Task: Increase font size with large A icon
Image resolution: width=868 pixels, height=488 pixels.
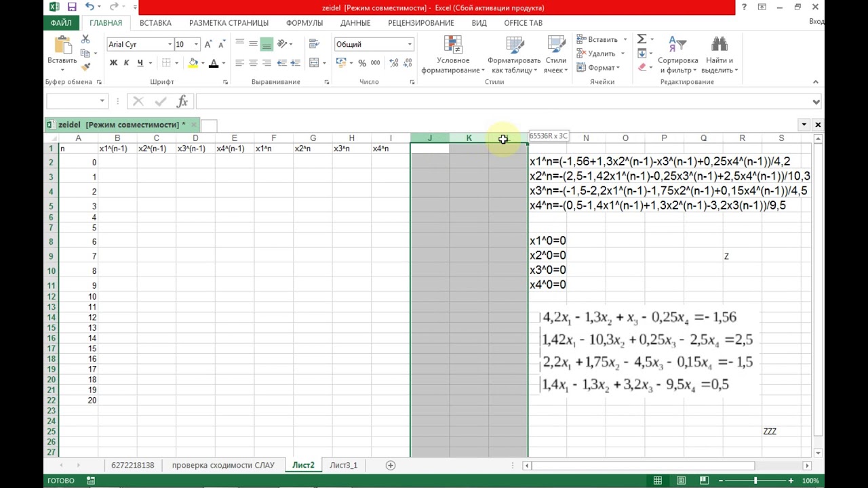Action: pyautogui.click(x=209, y=44)
